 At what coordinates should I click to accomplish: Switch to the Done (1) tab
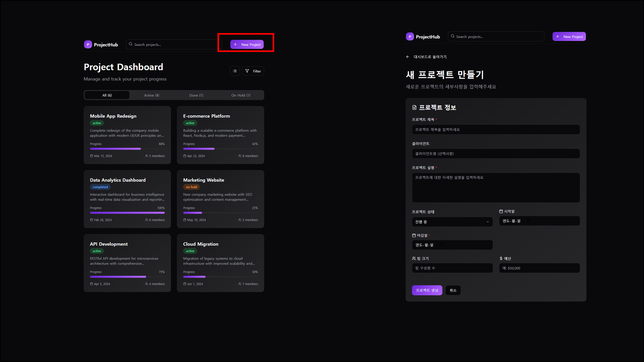(196, 95)
